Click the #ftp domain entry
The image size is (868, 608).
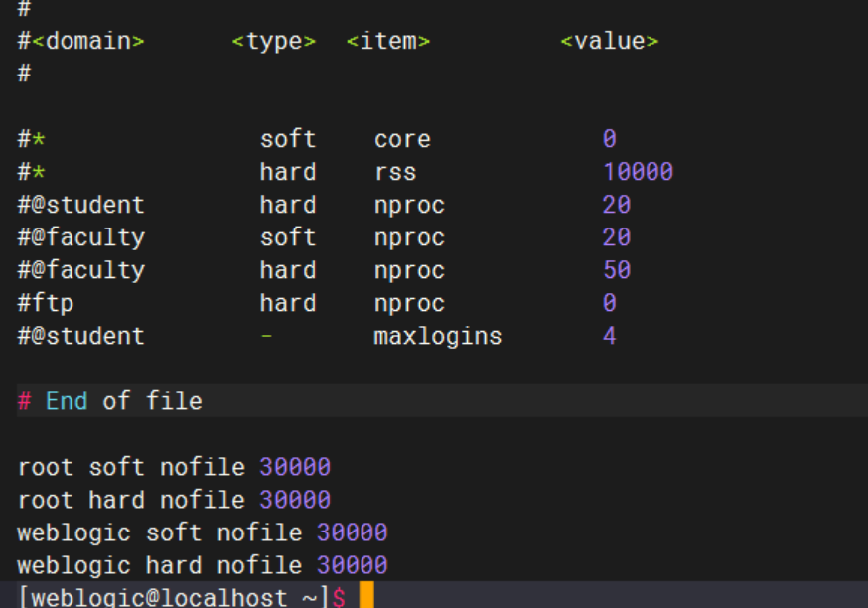46,303
